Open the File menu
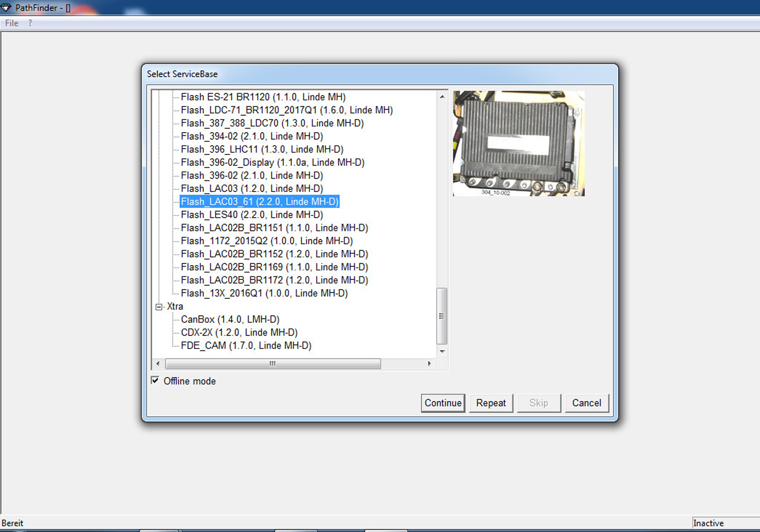This screenshot has height=532, width=760. click(x=12, y=23)
